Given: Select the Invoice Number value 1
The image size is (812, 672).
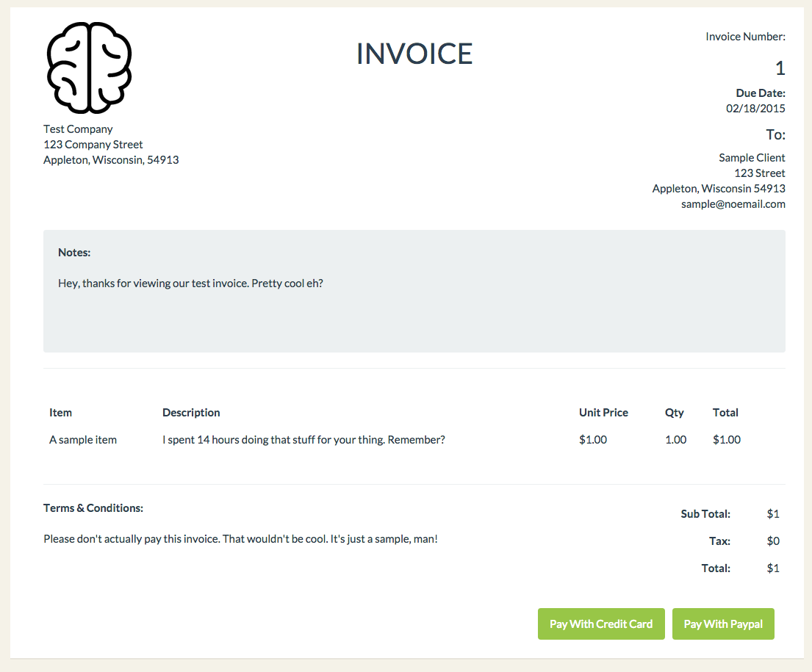Looking at the screenshot, I should point(780,68).
